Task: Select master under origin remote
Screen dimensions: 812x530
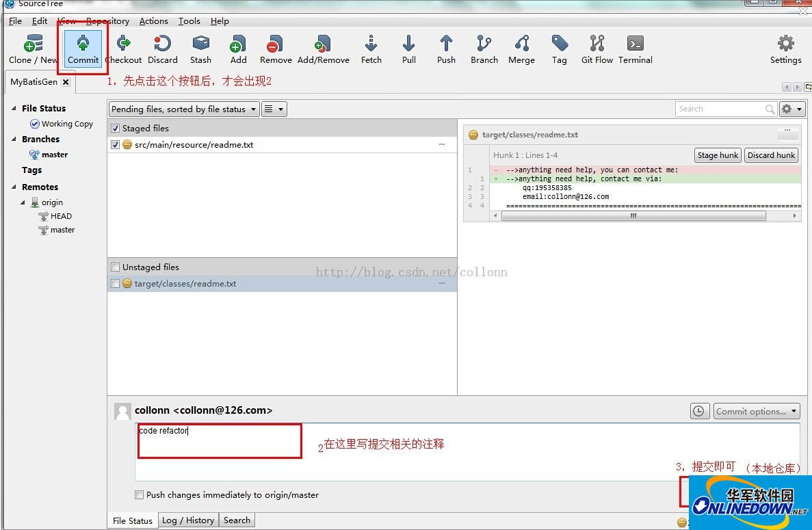Action: point(57,230)
